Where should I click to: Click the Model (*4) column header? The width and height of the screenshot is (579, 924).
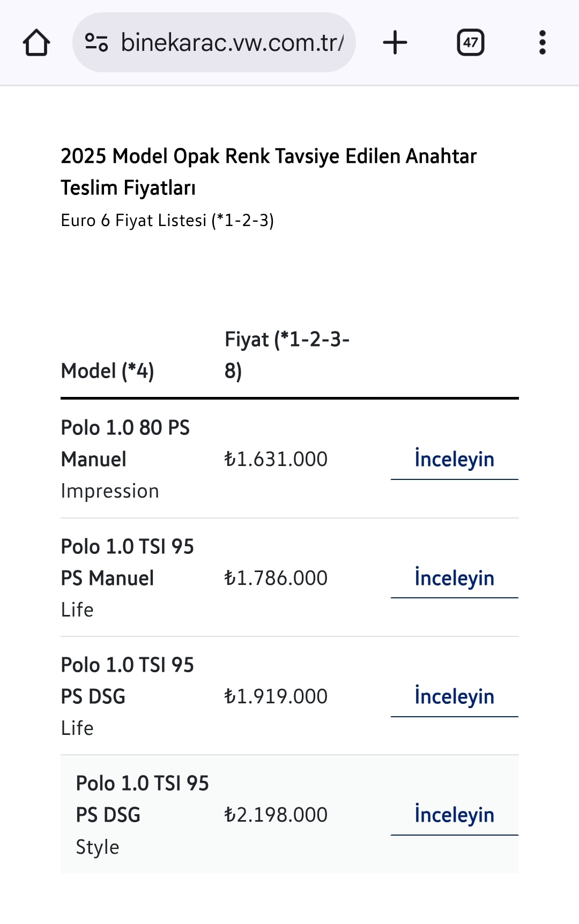click(108, 371)
